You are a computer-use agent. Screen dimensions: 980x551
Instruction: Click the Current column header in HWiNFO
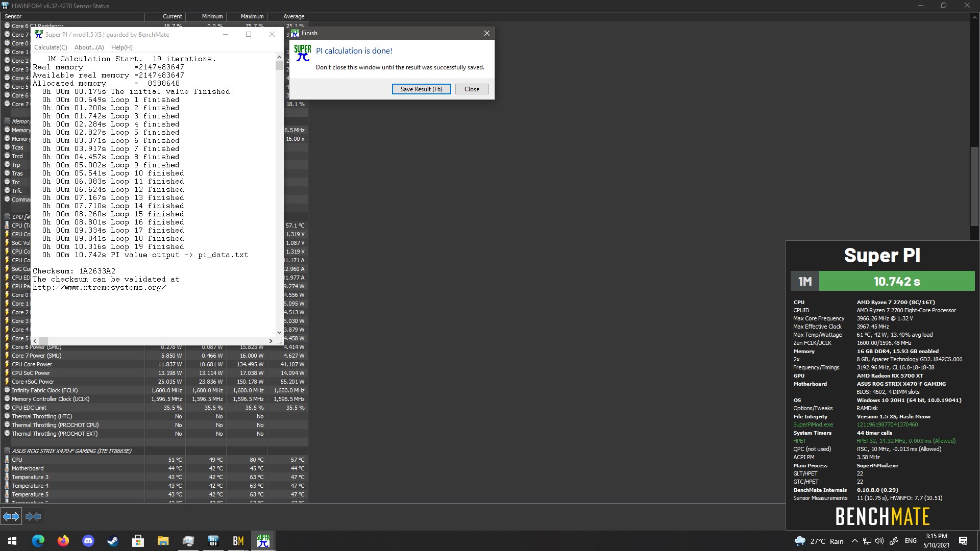(x=165, y=16)
